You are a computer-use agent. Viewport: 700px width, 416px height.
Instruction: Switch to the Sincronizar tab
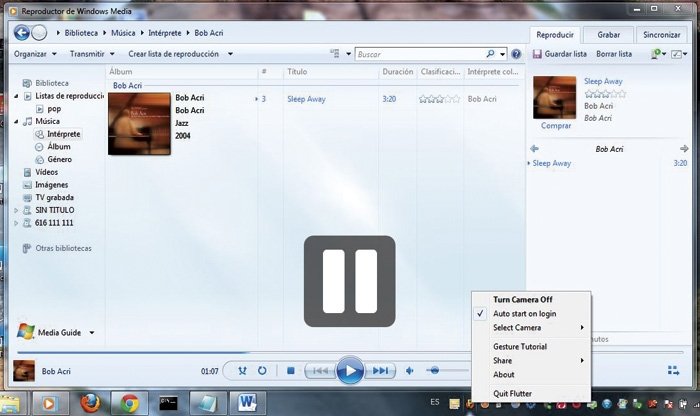662,35
